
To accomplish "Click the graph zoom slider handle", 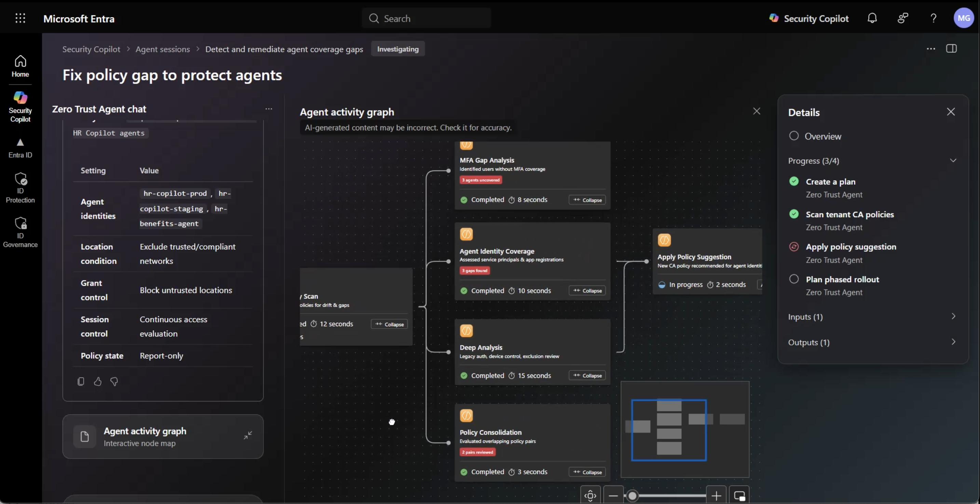I will click(x=632, y=496).
